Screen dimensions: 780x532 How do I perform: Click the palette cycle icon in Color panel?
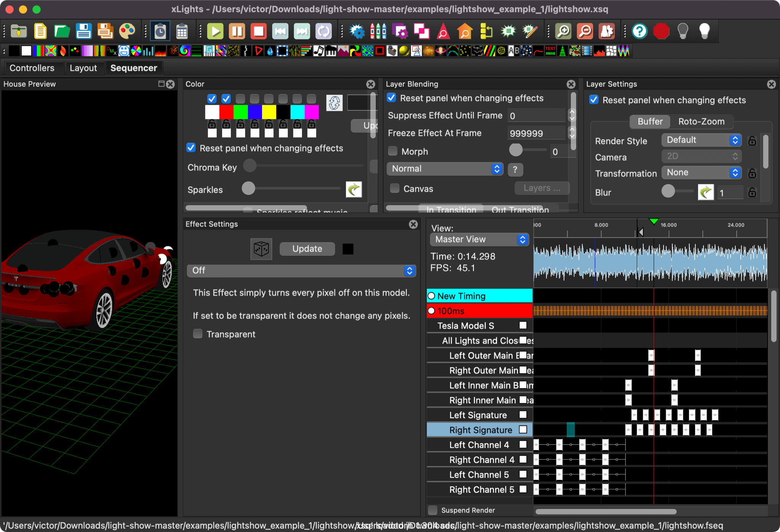click(334, 103)
